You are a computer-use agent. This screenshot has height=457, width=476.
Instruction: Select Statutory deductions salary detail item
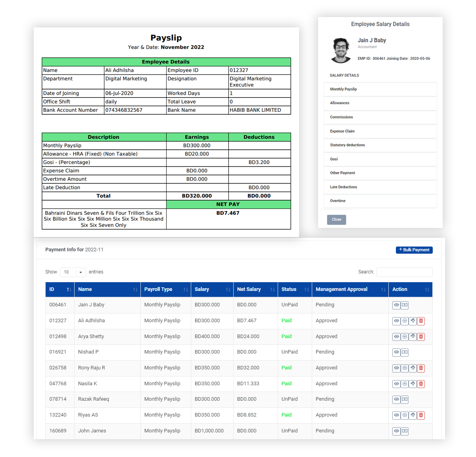380,145
